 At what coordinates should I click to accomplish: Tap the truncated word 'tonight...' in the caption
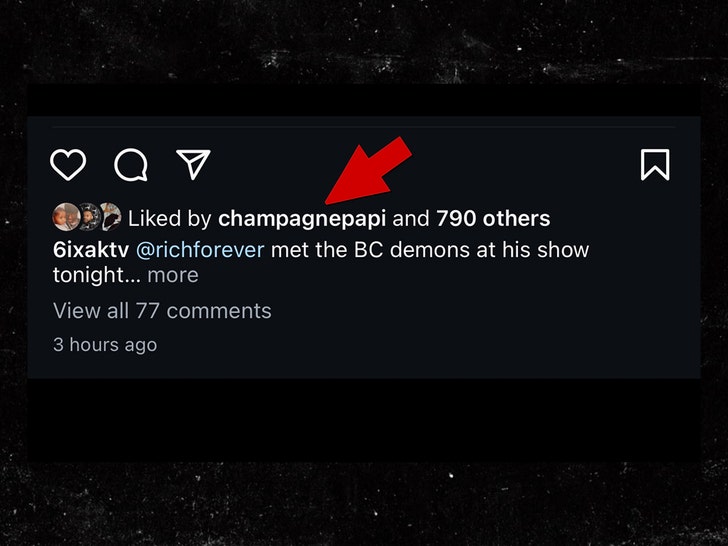[97, 275]
